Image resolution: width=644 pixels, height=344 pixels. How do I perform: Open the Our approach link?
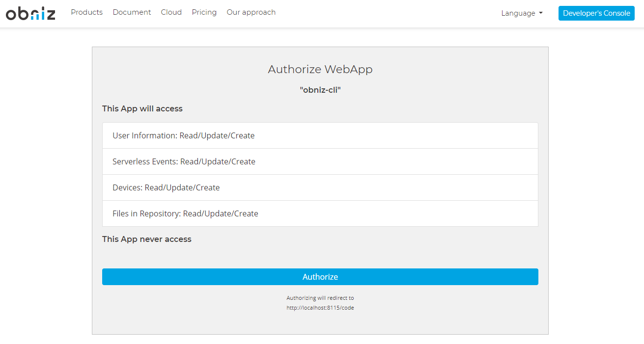(x=251, y=12)
